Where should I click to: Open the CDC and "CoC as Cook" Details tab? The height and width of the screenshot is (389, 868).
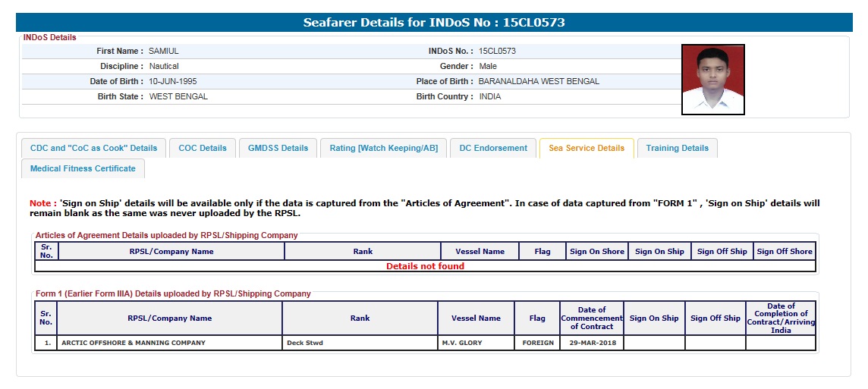tap(93, 148)
